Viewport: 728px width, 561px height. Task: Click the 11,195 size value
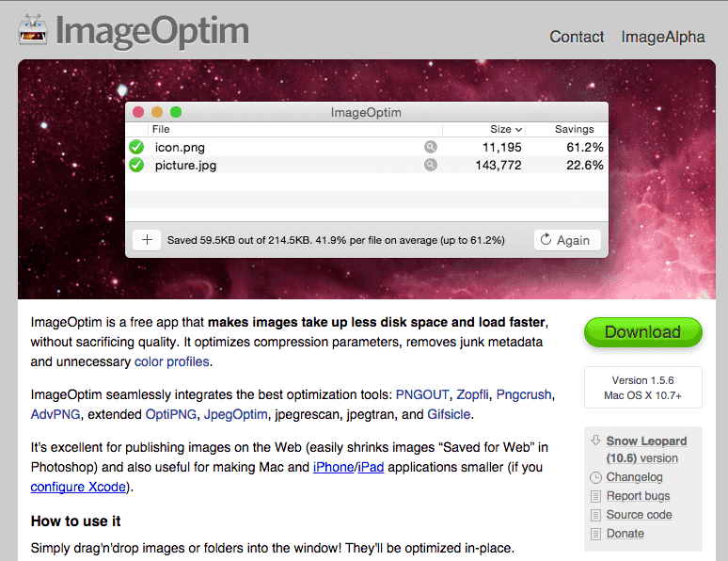coord(502,148)
